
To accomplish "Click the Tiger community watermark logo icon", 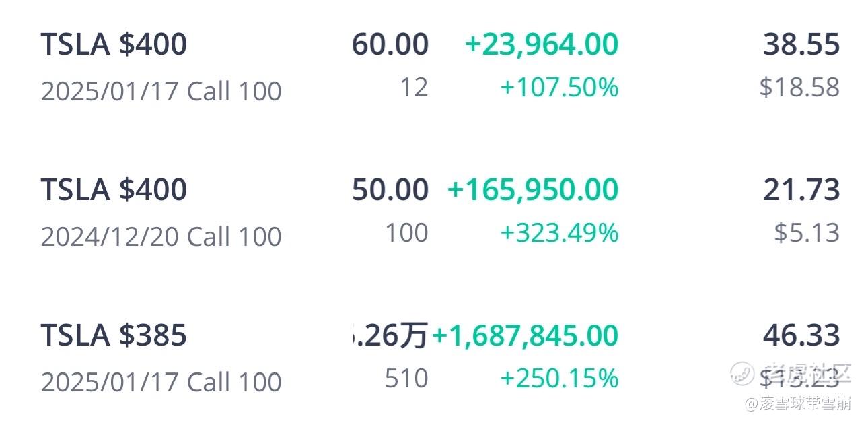I will (742, 372).
